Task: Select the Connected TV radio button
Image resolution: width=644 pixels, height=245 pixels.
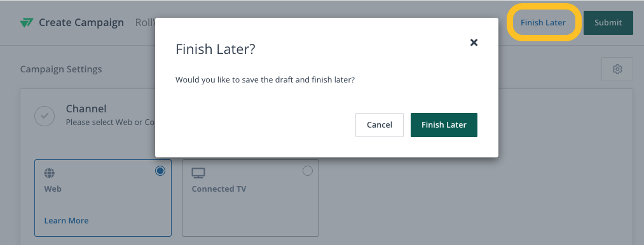Action: point(307,171)
